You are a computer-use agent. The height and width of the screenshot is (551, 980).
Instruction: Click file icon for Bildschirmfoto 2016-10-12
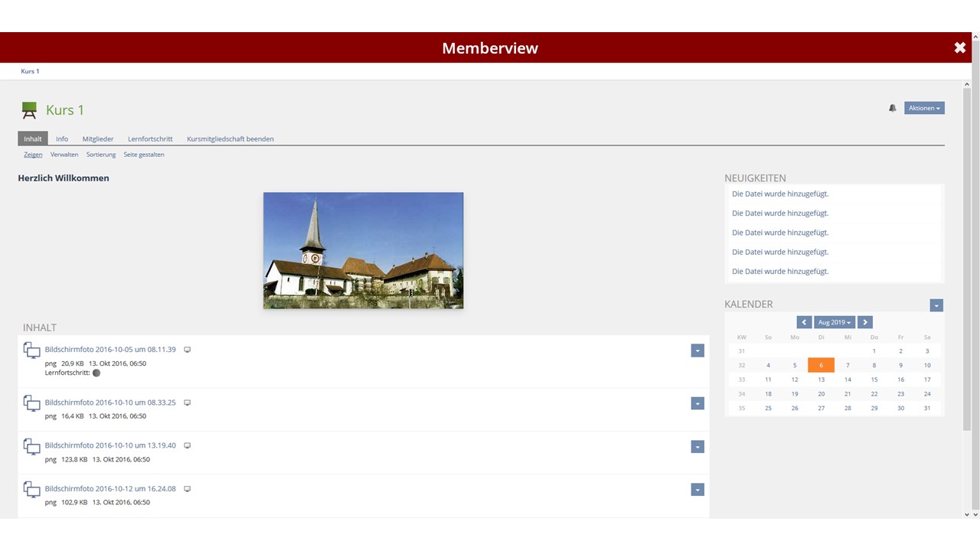pos(31,489)
